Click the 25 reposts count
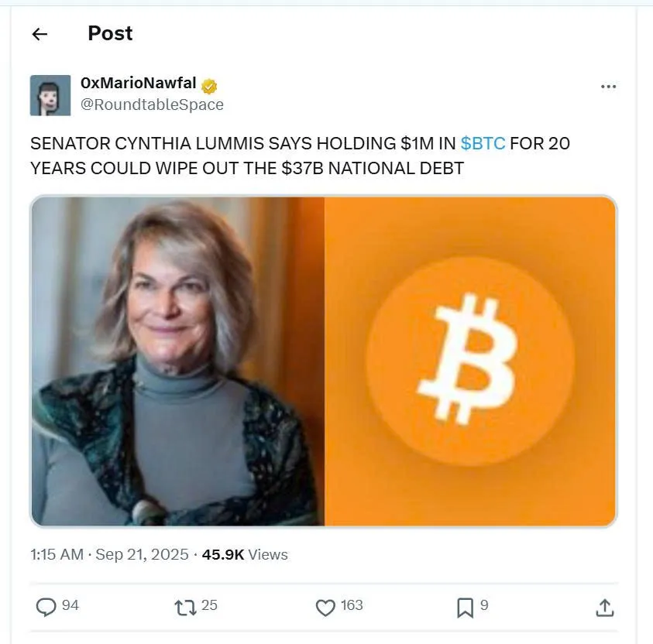653x644 pixels. tap(209, 605)
